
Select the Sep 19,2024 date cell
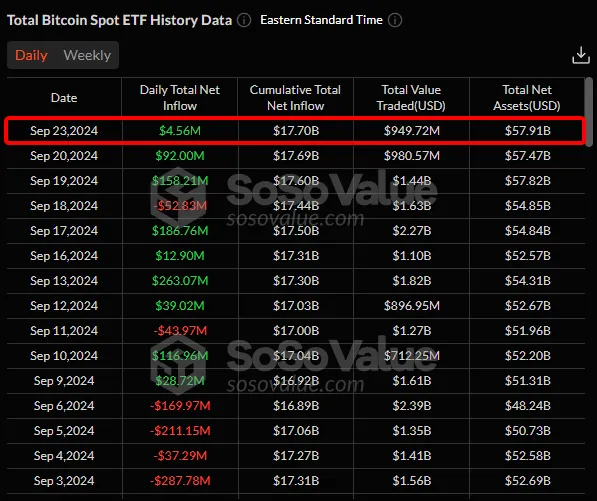[x=64, y=181]
